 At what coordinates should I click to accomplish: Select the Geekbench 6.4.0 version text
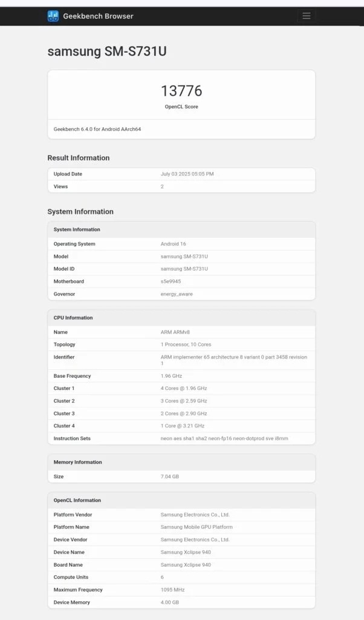[97, 129]
